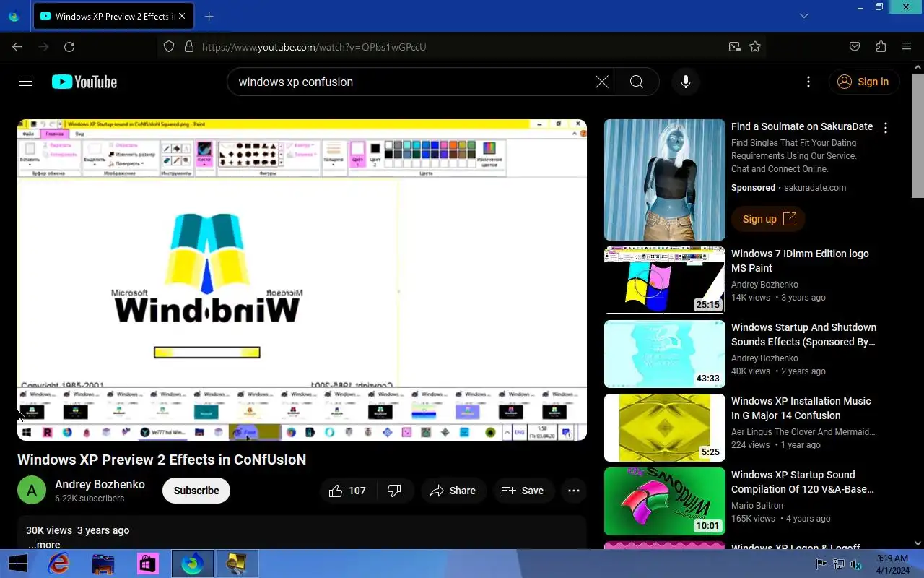Like the video with the 107 button

[x=347, y=491]
